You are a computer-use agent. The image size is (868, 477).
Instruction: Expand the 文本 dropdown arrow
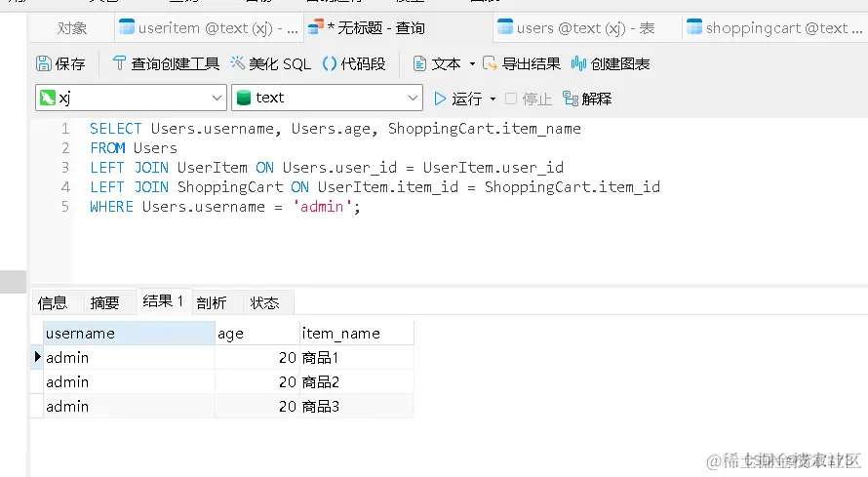(x=472, y=64)
